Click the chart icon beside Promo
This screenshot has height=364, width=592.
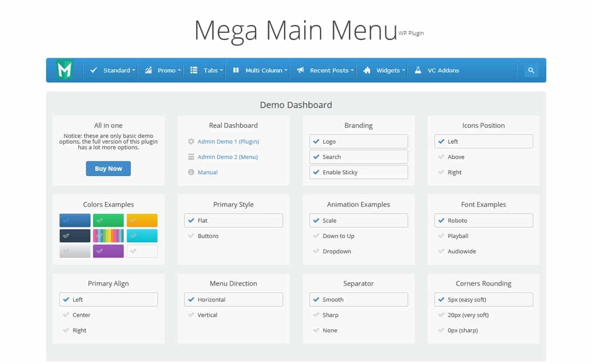tap(148, 70)
